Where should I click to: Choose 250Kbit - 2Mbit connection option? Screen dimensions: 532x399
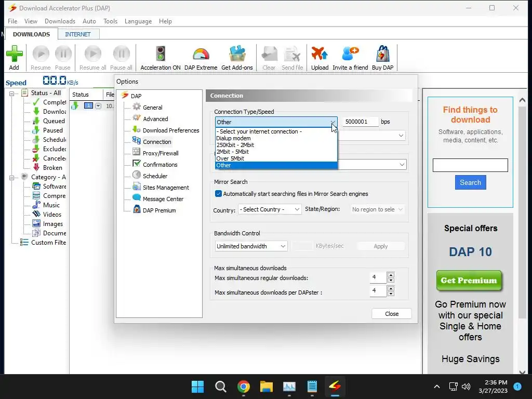(x=276, y=145)
